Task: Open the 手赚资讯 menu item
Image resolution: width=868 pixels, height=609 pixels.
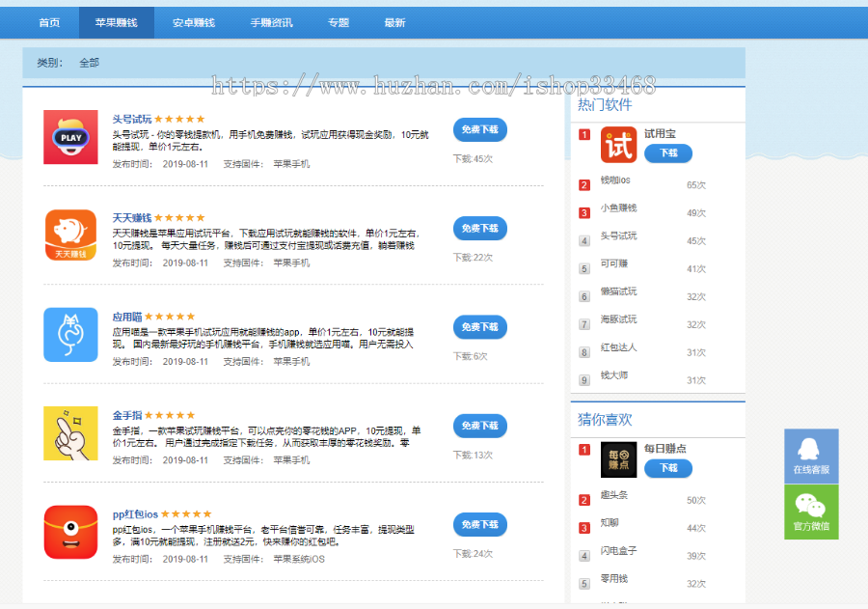Action: point(271,21)
